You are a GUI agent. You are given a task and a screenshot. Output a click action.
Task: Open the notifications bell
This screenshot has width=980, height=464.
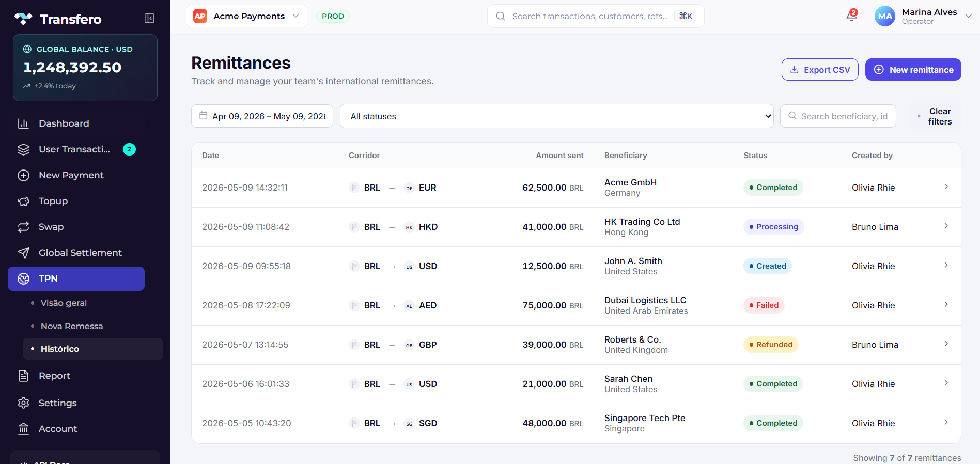click(x=851, y=16)
